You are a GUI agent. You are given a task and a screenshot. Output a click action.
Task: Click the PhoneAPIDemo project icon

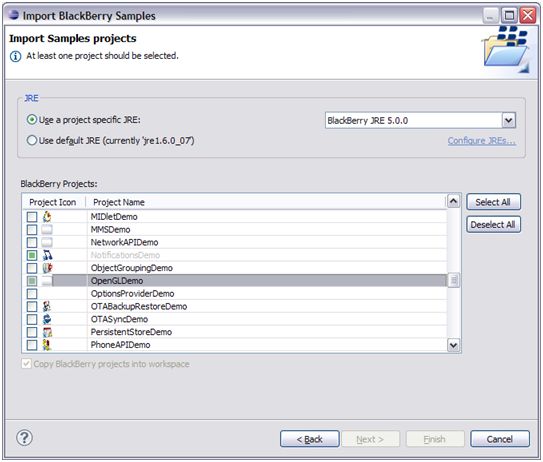[x=47, y=345]
